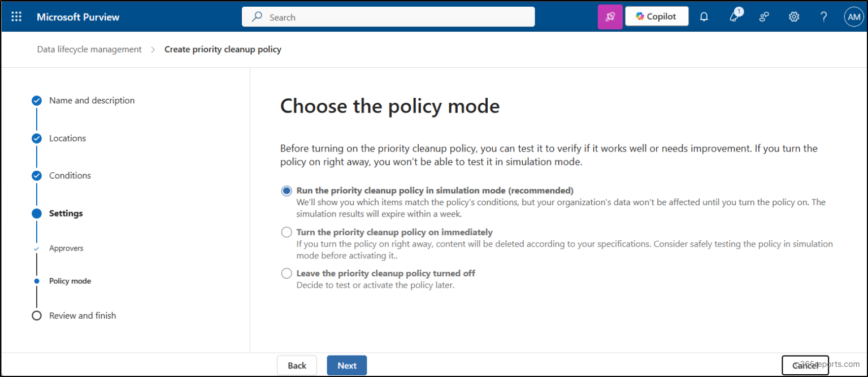Click the Choose the policy mode heading
868x377 pixels.
tap(390, 106)
